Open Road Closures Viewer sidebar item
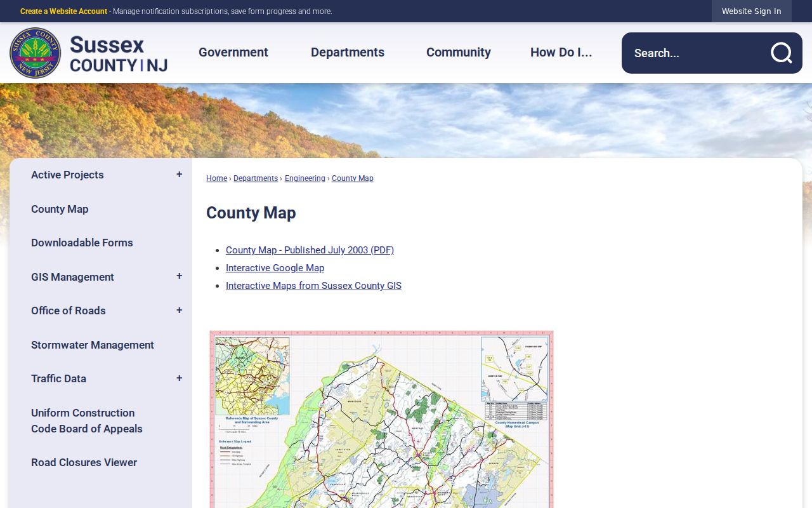This screenshot has width=812, height=508. click(x=84, y=462)
